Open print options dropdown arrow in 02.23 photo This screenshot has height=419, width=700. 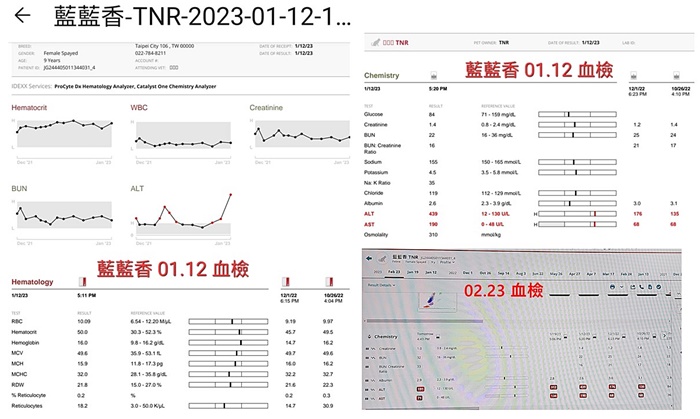pyautogui.click(x=621, y=287)
